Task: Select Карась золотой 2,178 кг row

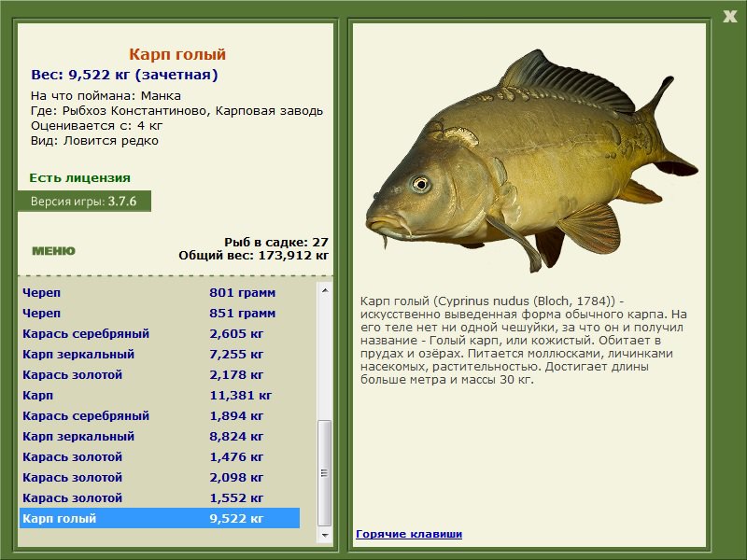Action: tap(160, 374)
